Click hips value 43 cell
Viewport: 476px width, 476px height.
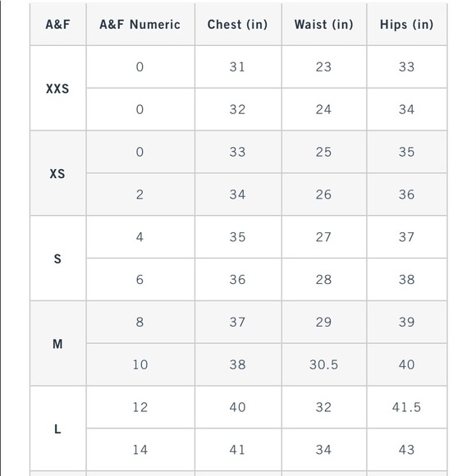(x=407, y=450)
